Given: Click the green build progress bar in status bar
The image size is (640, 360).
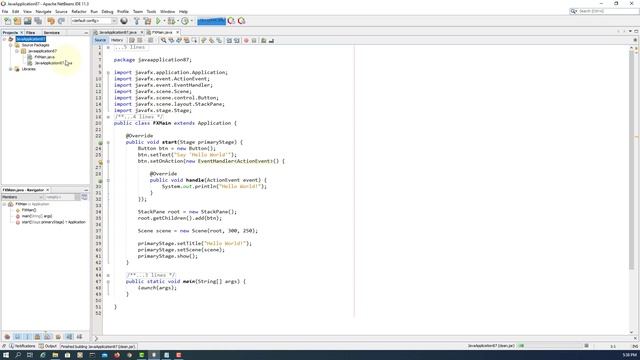Looking at the screenshot, I should click(521, 346).
